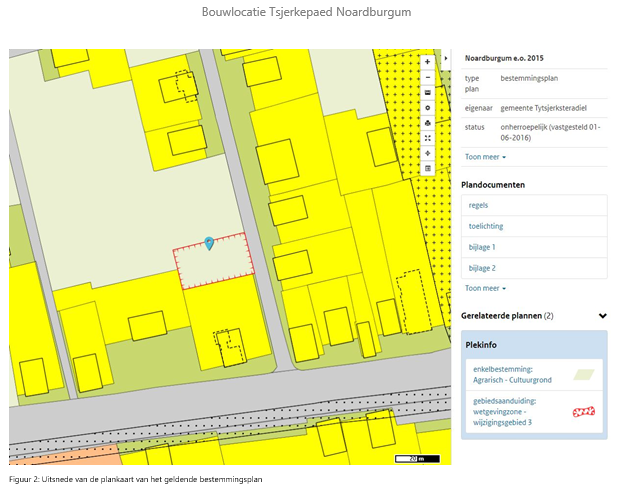
Task: Click the 'Plandocumenten' heading
Action: [x=493, y=185]
